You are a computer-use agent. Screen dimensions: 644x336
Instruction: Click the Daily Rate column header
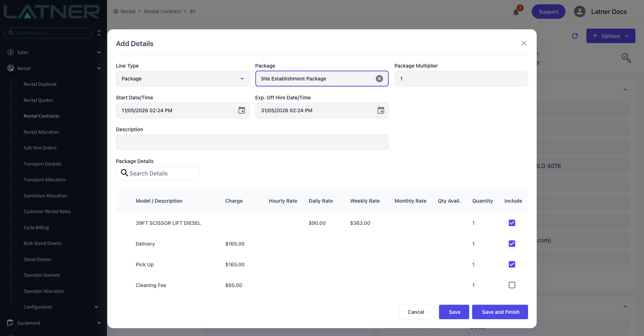pyautogui.click(x=321, y=201)
